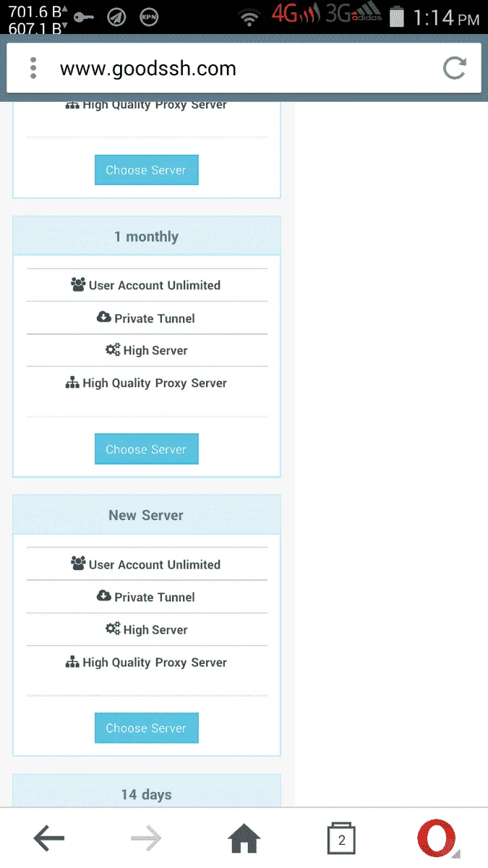This screenshot has width=488, height=868.
Task: Click users icon in New Server card
Action: [x=78, y=563]
